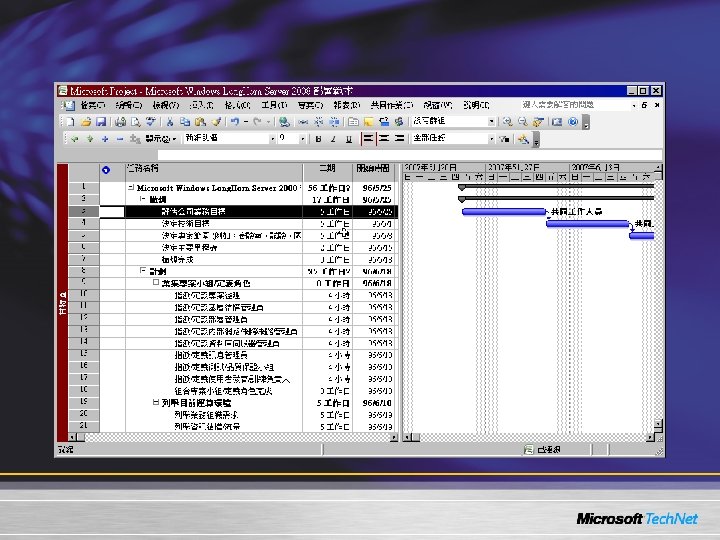Click the Insert Hyperlink globe icon
This screenshot has width=720, height=540.
[284, 122]
